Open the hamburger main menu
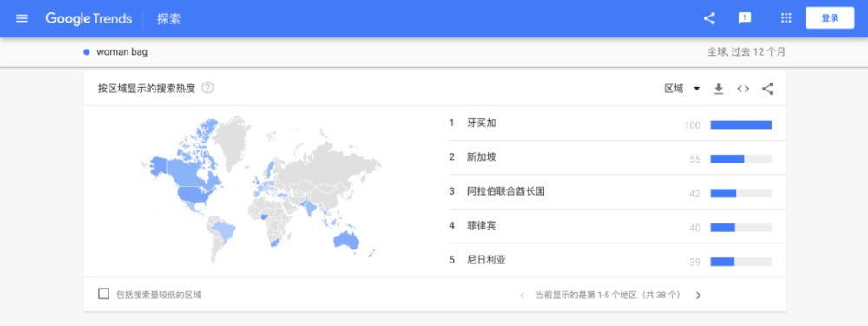This screenshot has height=326, width=868. coord(23,18)
